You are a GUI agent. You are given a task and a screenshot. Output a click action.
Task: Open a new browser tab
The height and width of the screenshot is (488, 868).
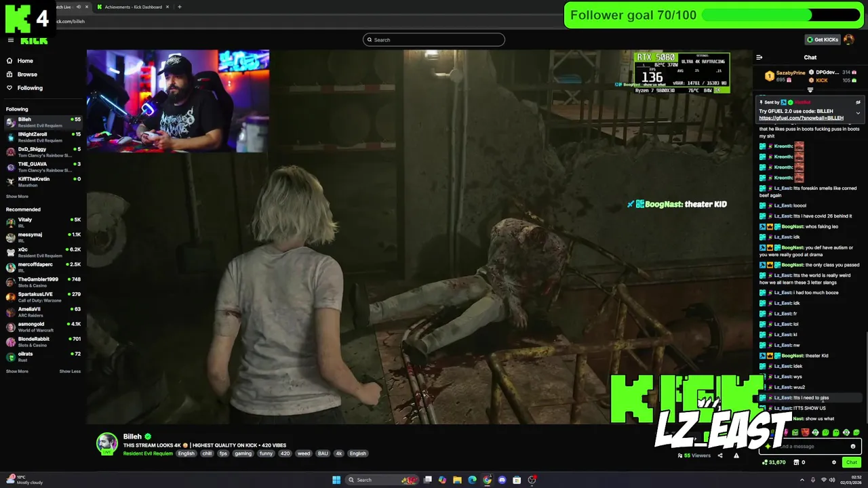tap(179, 7)
